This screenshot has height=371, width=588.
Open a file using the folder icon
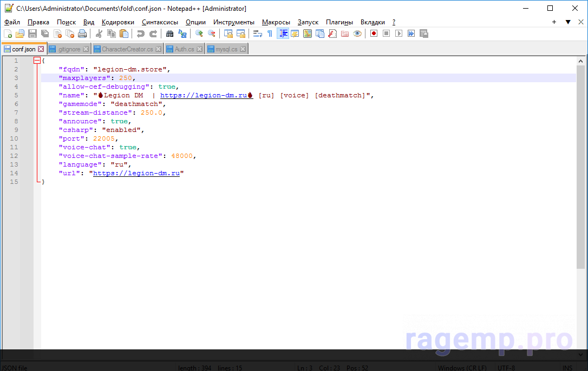[x=20, y=34]
